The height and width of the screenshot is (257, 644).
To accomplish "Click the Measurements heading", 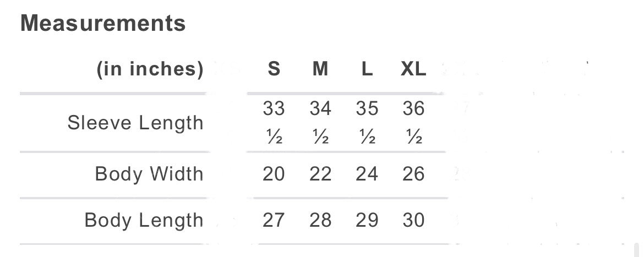I will [103, 23].
